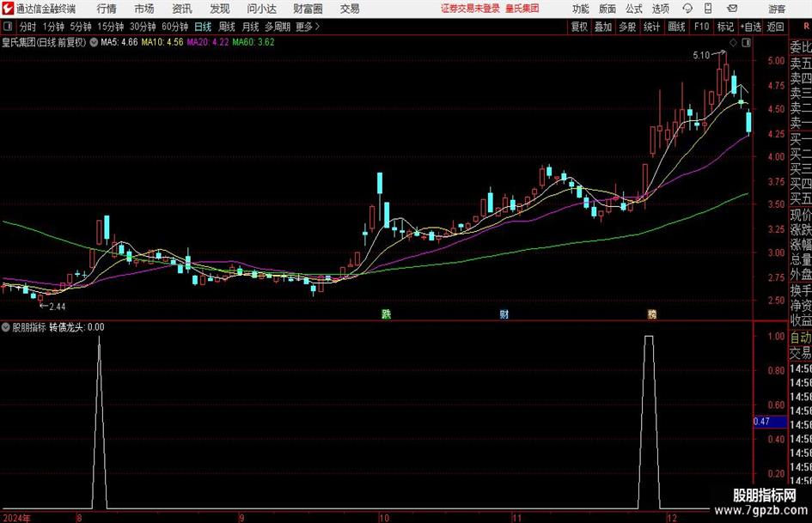
Task: Switch to the 分时 chart period
Action: tap(28, 27)
